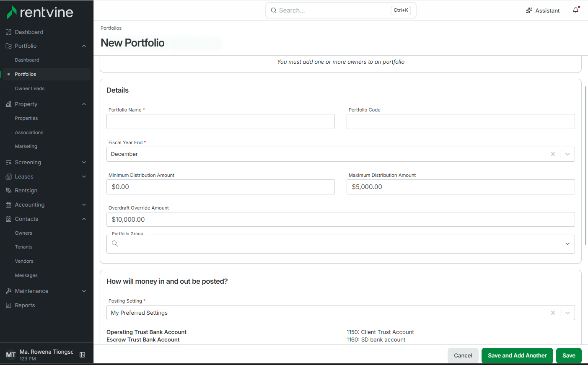Click the Cancel button

coord(463,355)
